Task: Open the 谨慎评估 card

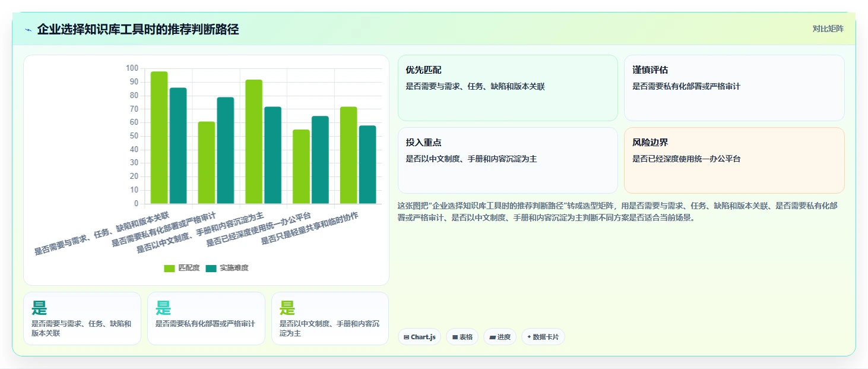Action: [x=734, y=88]
